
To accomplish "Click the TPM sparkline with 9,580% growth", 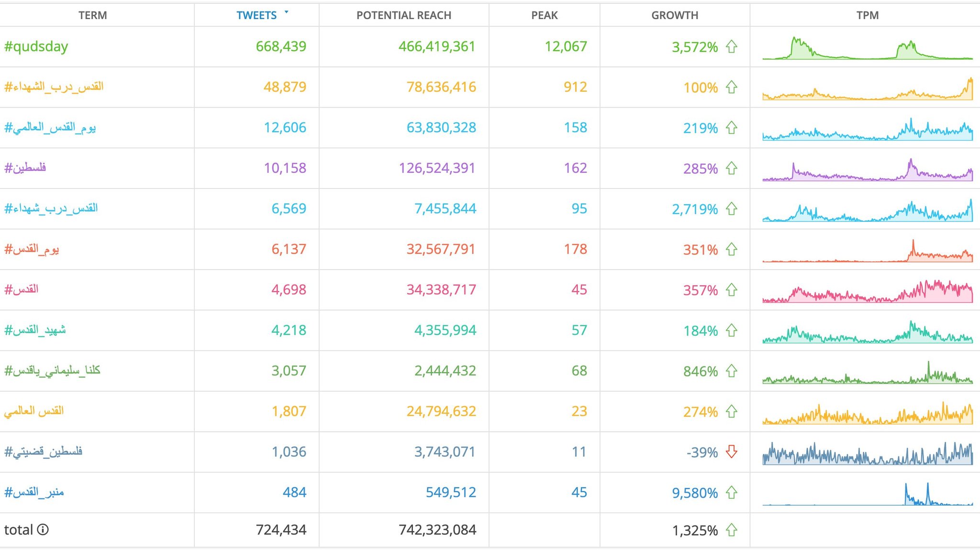I will (x=867, y=495).
